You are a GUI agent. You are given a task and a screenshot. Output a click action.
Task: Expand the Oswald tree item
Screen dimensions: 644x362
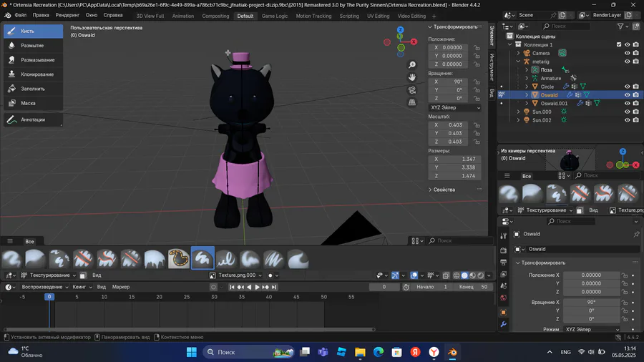pos(527,95)
